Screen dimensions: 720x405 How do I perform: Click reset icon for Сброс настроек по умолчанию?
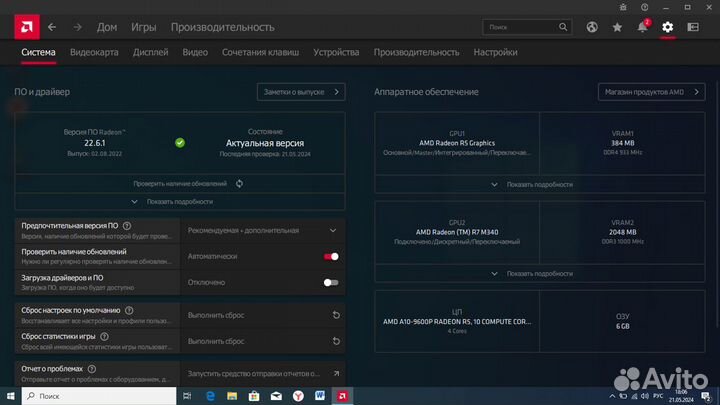point(336,315)
